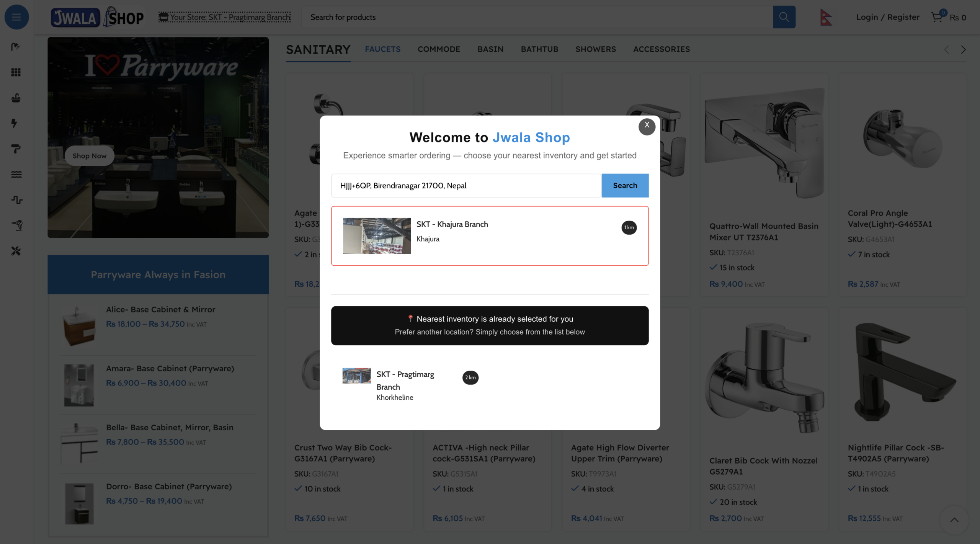Click the shower category sidebar icon
The height and width of the screenshot is (544, 980).
coord(16,47)
